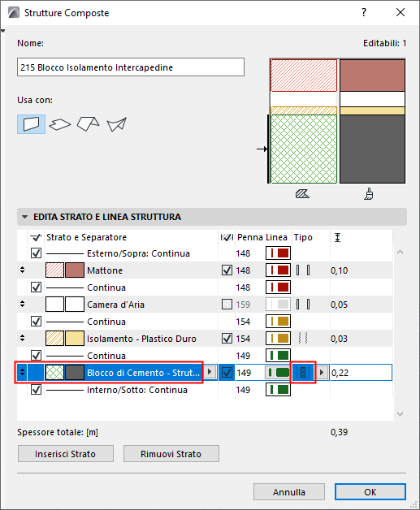Click the Mattone surface color swatch

point(75,270)
